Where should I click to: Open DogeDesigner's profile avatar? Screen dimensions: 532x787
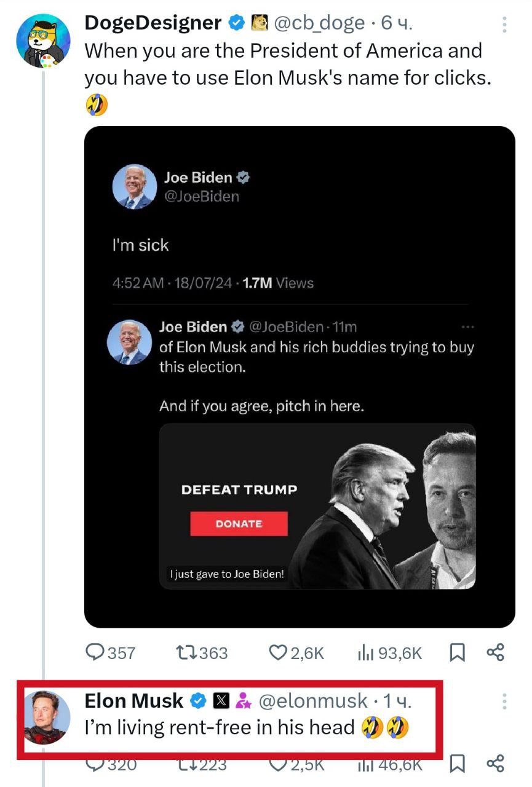click(42, 39)
